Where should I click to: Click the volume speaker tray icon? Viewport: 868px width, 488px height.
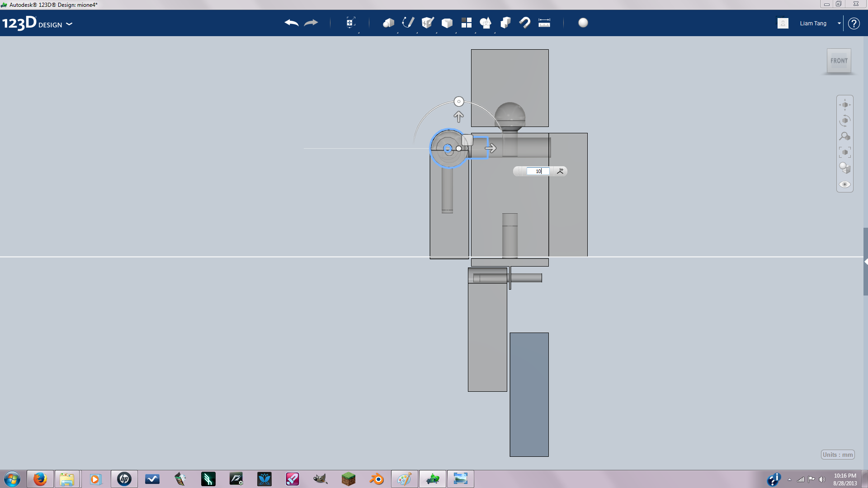coord(822,479)
